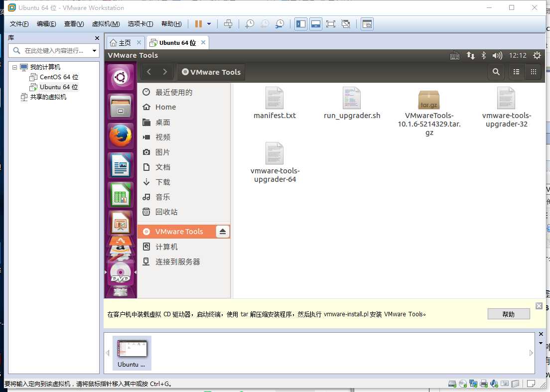Open 连接到服务器 in sidebar
The width and height of the screenshot is (550, 392).
184,262
